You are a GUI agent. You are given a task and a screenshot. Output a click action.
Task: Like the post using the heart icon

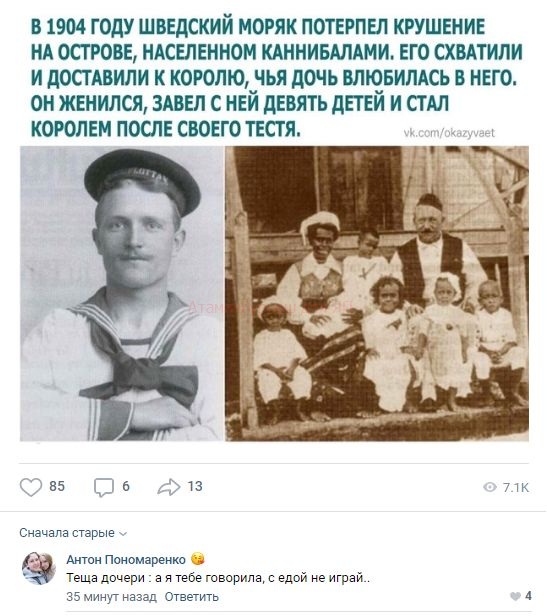coord(31,487)
